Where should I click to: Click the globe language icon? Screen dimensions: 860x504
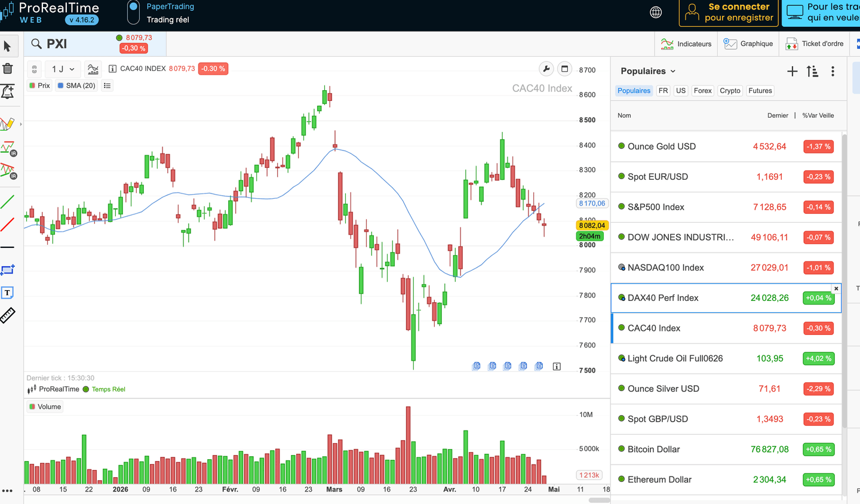tap(656, 13)
